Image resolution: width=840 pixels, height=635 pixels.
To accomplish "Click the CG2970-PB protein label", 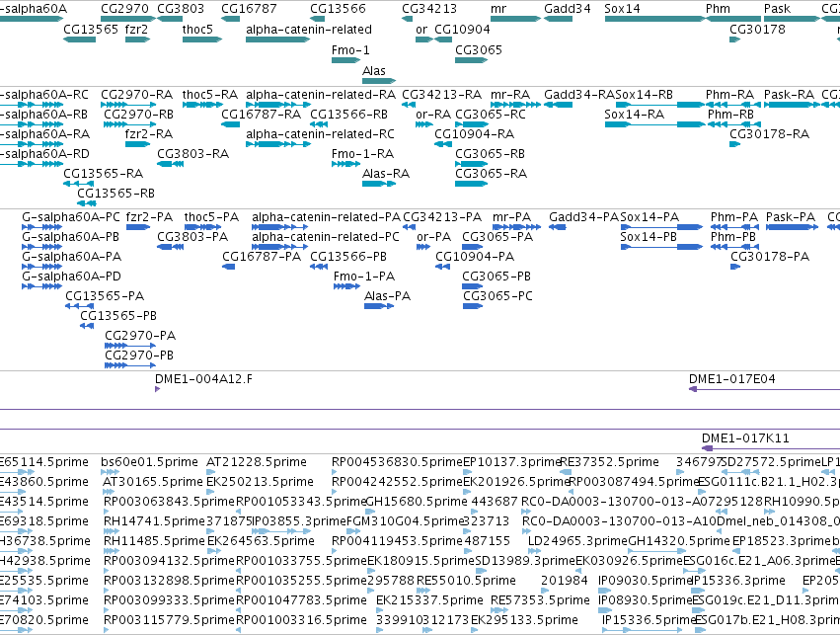I will [x=139, y=356].
